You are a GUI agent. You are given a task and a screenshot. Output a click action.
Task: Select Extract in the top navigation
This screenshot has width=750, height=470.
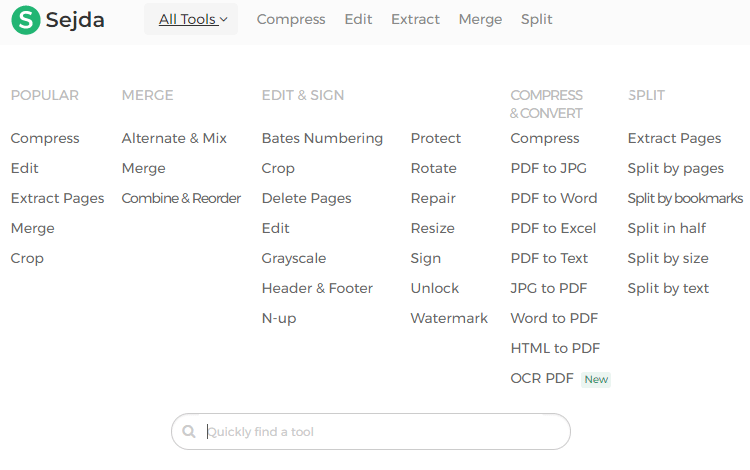click(x=415, y=20)
